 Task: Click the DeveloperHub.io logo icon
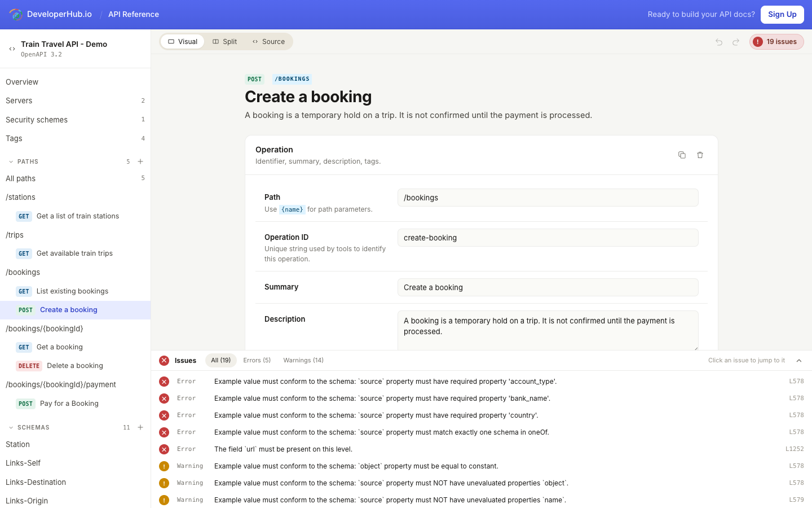tap(16, 14)
